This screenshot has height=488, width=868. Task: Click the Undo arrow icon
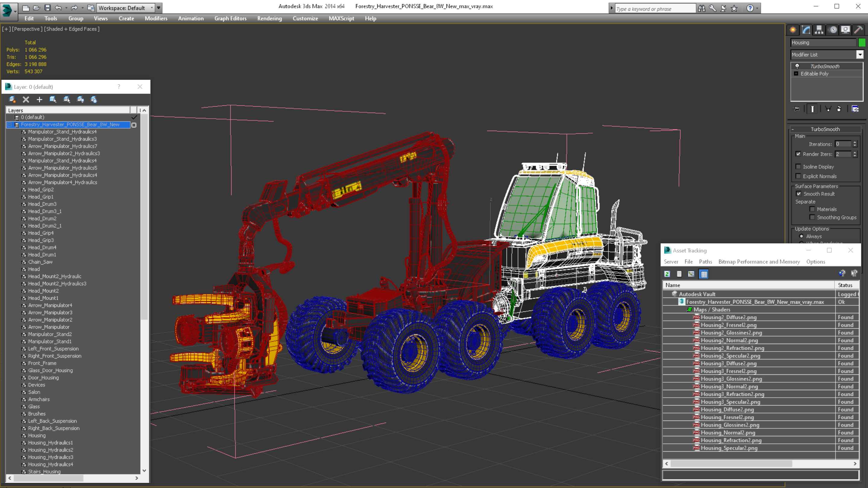coord(58,8)
